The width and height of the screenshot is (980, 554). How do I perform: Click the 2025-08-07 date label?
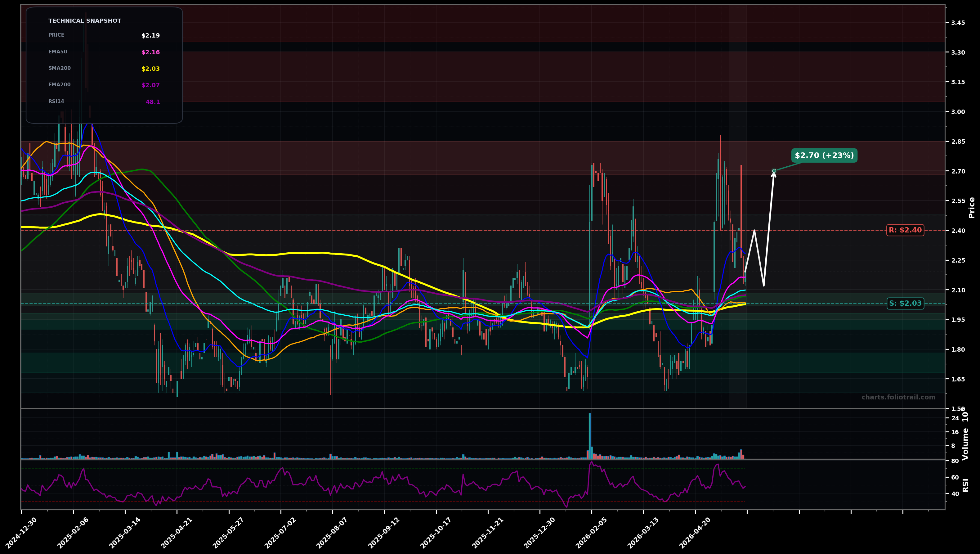click(332, 533)
